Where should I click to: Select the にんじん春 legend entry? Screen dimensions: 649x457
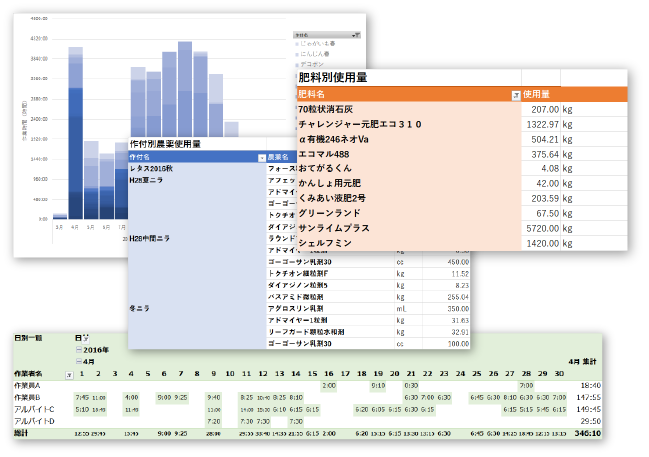point(322,53)
